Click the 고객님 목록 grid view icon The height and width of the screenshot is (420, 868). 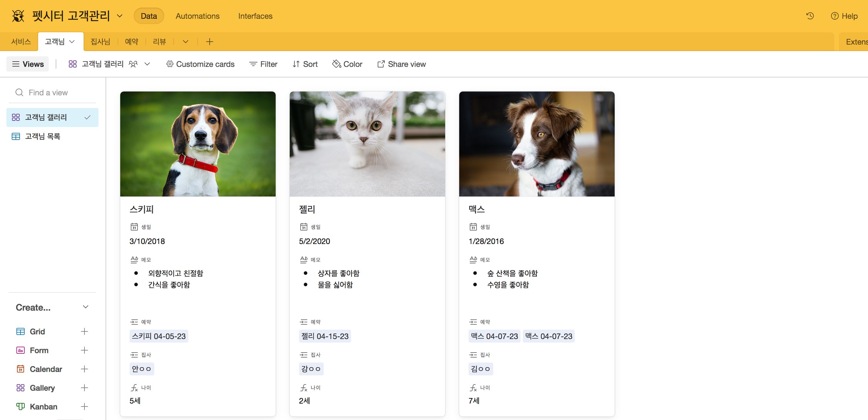pyautogui.click(x=16, y=136)
